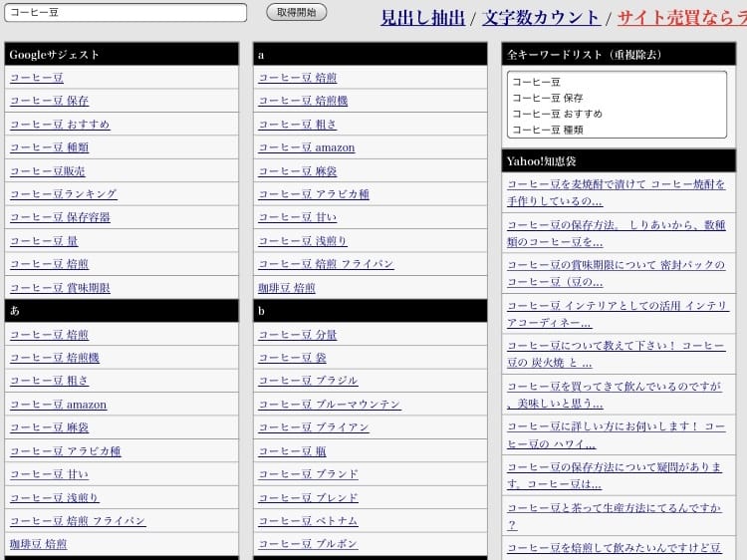Open コーヒー豆 amazon under the あ heading
Viewport: 747px width, 560px height.
coord(58,405)
